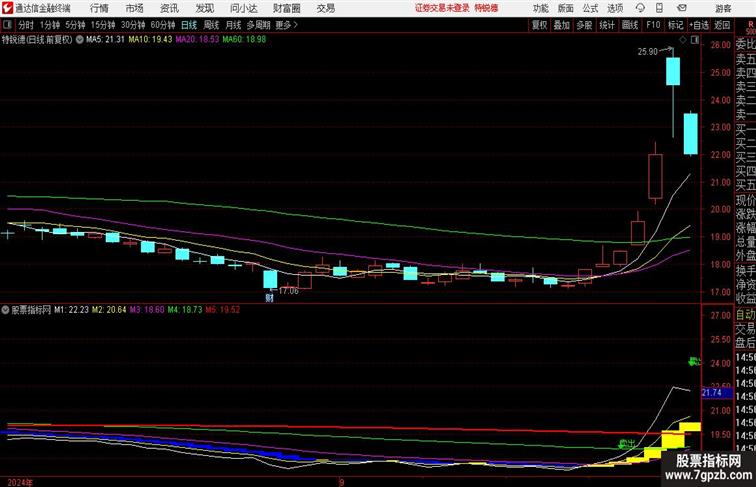Screen dimensions: 756x487
Task: Switch to the 15分钟 period tab
Action: pos(103,25)
